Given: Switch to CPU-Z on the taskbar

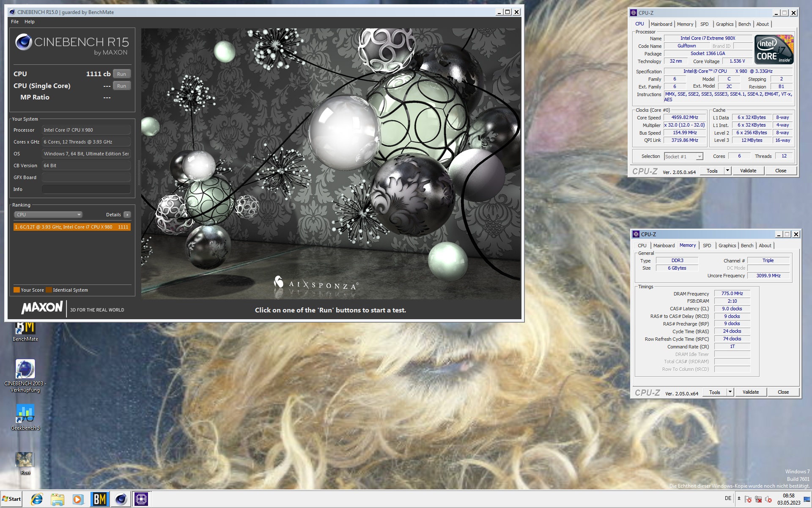Looking at the screenshot, I should 141,500.
